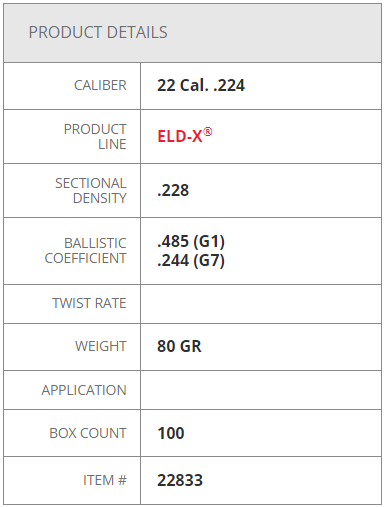
Task: Select the 80 GR weight value
Action: pyautogui.click(x=179, y=346)
